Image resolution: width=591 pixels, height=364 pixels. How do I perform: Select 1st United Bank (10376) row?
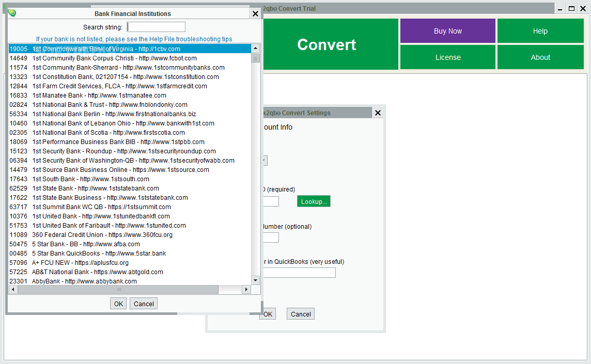130,216
